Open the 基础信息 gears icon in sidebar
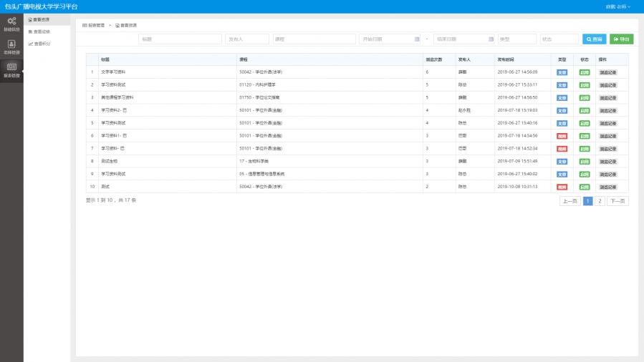644x362 pixels. click(11, 22)
